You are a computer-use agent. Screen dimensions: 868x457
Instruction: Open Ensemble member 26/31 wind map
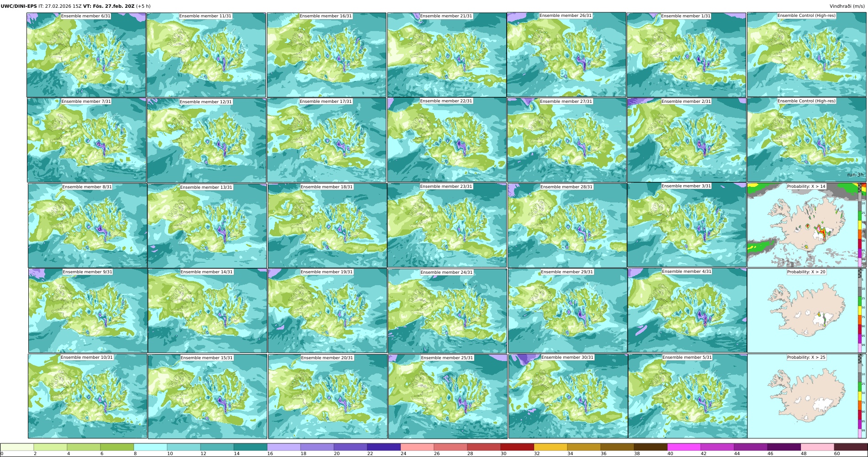click(x=566, y=54)
